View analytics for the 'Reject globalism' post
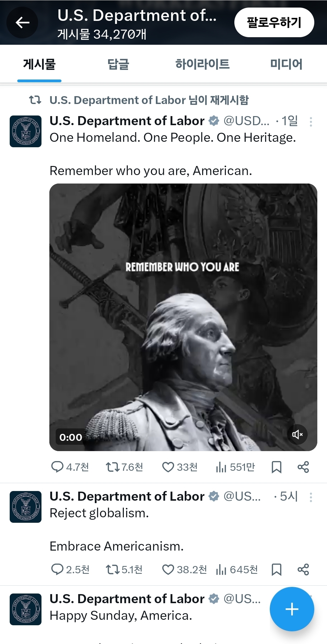 tap(221, 570)
